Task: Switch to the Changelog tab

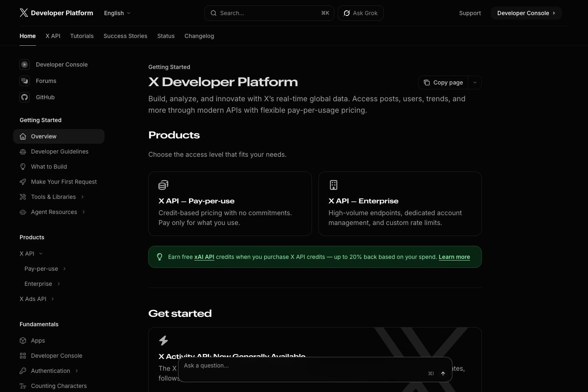Action: pos(199,36)
